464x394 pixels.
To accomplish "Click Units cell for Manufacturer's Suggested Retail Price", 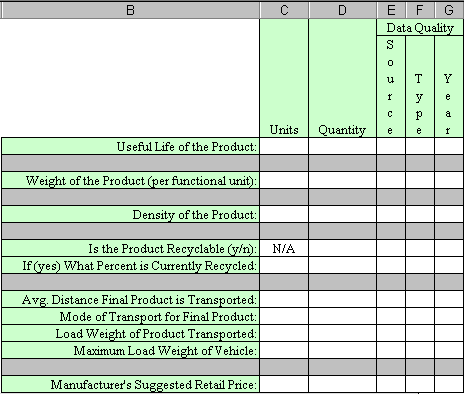I will pyautogui.click(x=284, y=384).
